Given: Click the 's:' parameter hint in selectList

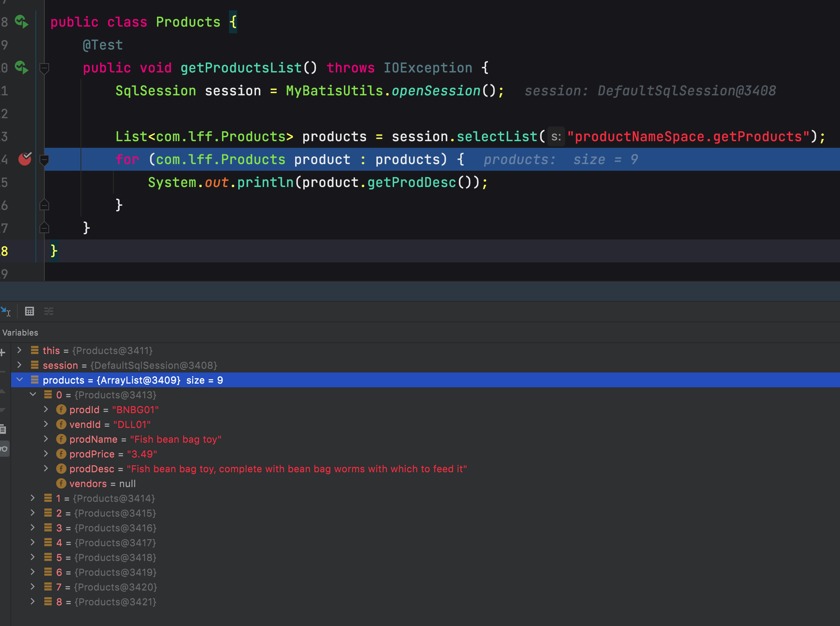Looking at the screenshot, I should pyautogui.click(x=556, y=136).
